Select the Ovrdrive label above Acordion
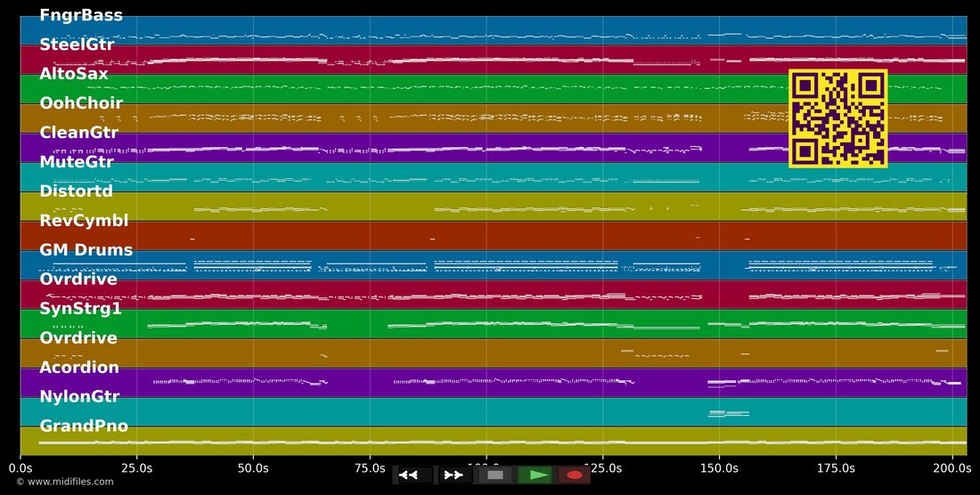The image size is (980, 495). (78, 337)
